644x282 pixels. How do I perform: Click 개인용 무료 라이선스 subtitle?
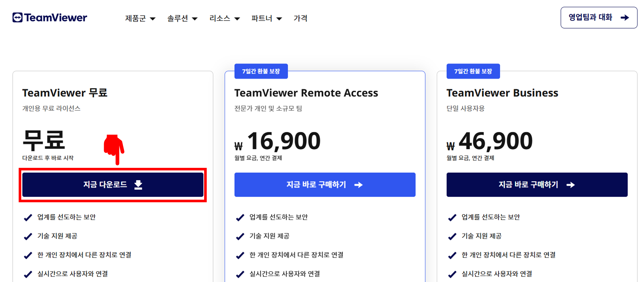(x=51, y=108)
